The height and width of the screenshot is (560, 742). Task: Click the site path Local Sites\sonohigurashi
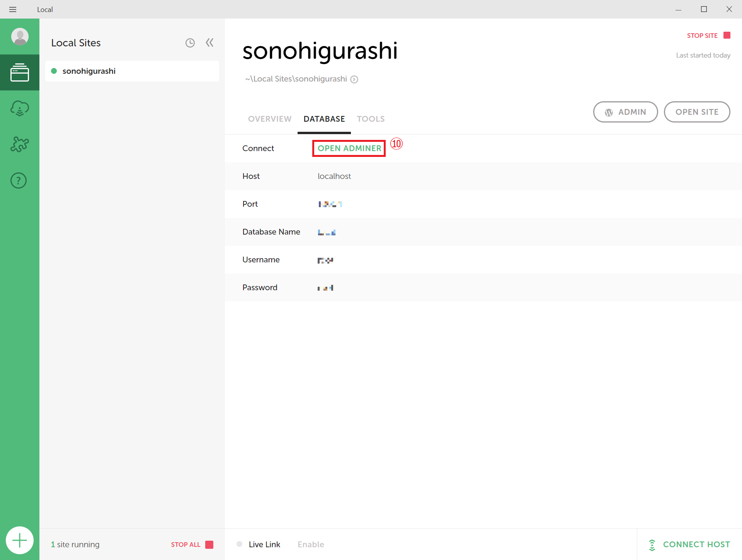[x=296, y=79]
